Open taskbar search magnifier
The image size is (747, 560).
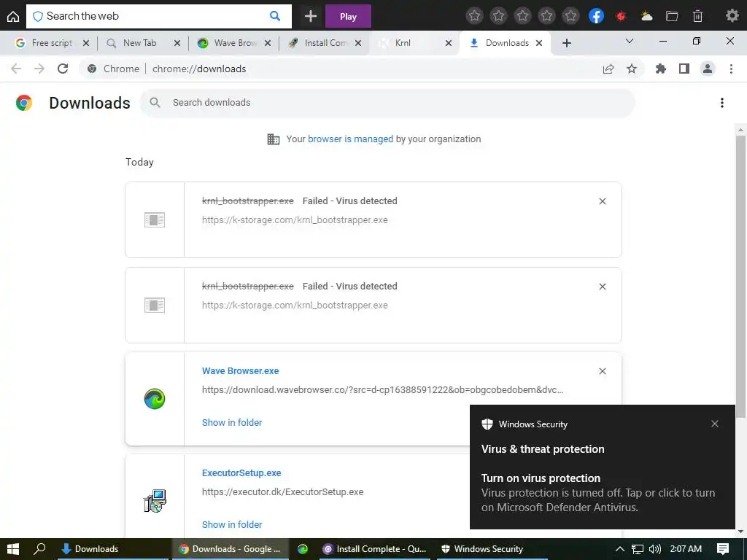[x=39, y=549]
